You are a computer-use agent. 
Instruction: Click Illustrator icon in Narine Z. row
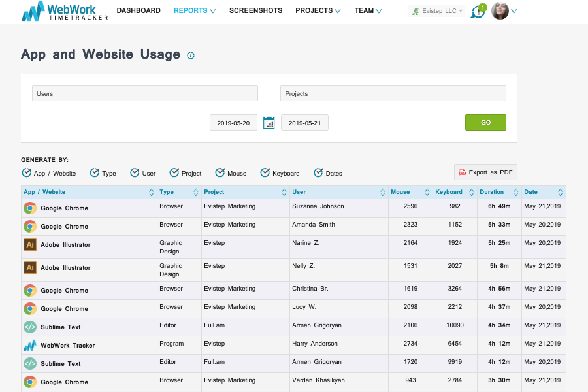tap(30, 244)
